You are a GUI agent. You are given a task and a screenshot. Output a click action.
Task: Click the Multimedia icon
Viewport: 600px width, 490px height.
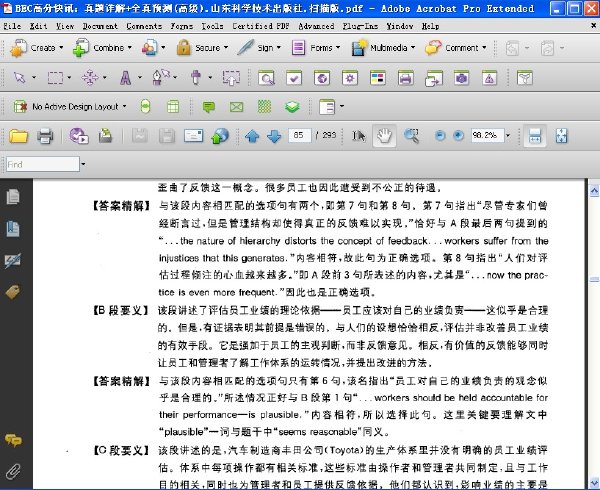359,48
